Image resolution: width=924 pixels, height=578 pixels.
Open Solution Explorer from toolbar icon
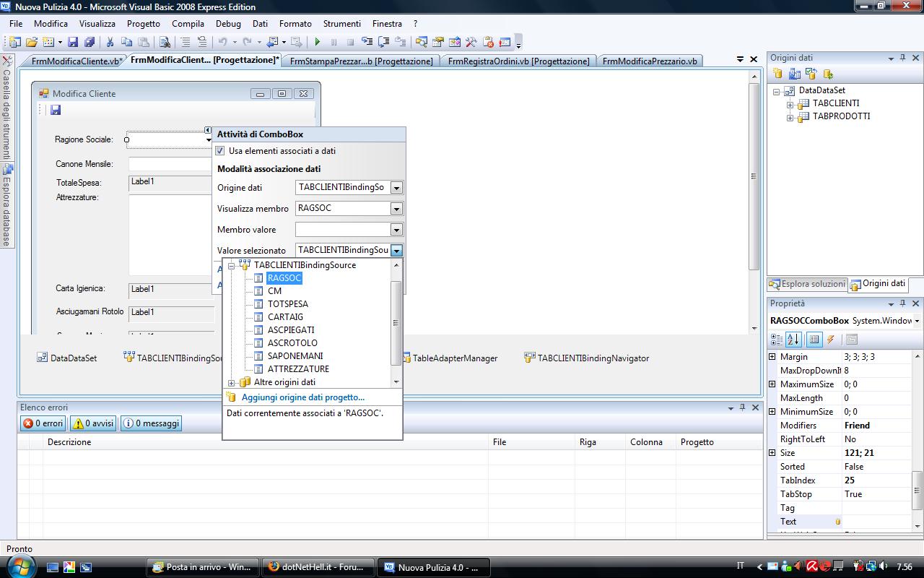pos(421,42)
